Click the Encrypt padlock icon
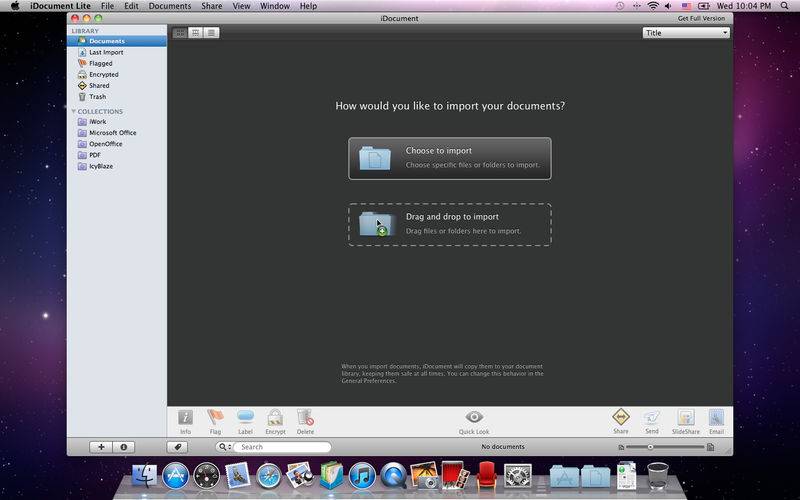Viewport: 800px width, 500px height. click(275, 418)
